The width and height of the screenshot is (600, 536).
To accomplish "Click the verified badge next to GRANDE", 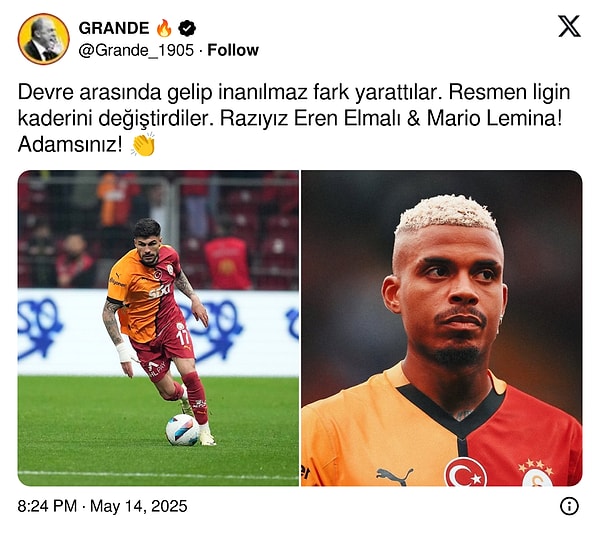I will click(x=187, y=28).
